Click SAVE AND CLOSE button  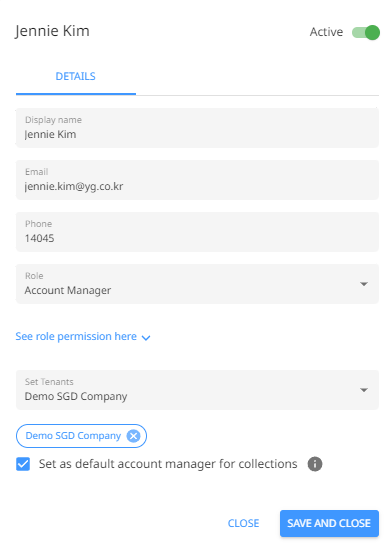pyautogui.click(x=329, y=523)
